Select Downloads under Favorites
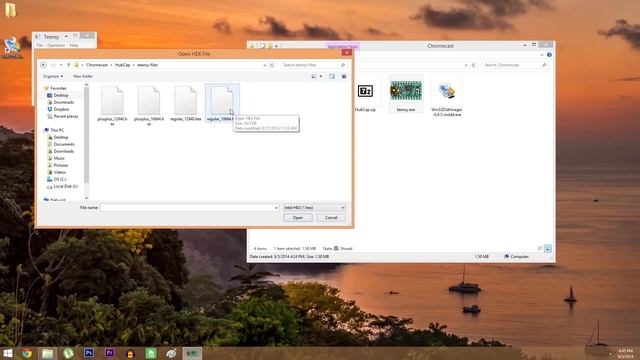This screenshot has height=360, width=640. 63,102
